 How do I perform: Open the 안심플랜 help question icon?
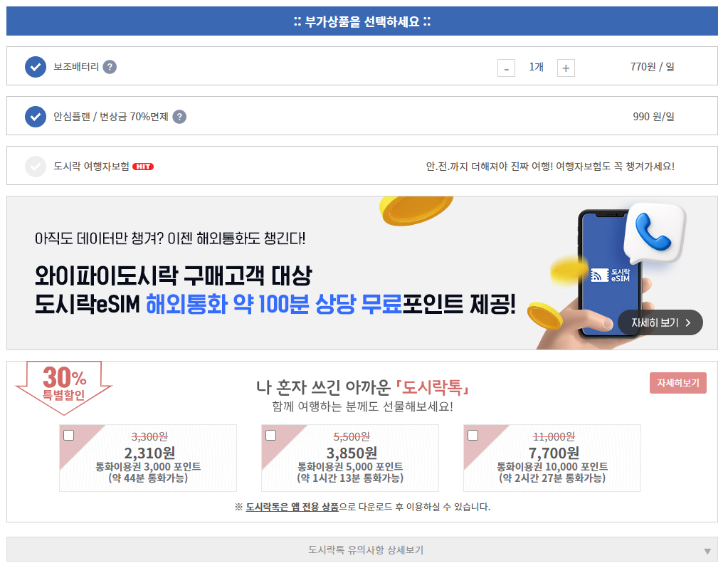click(179, 117)
